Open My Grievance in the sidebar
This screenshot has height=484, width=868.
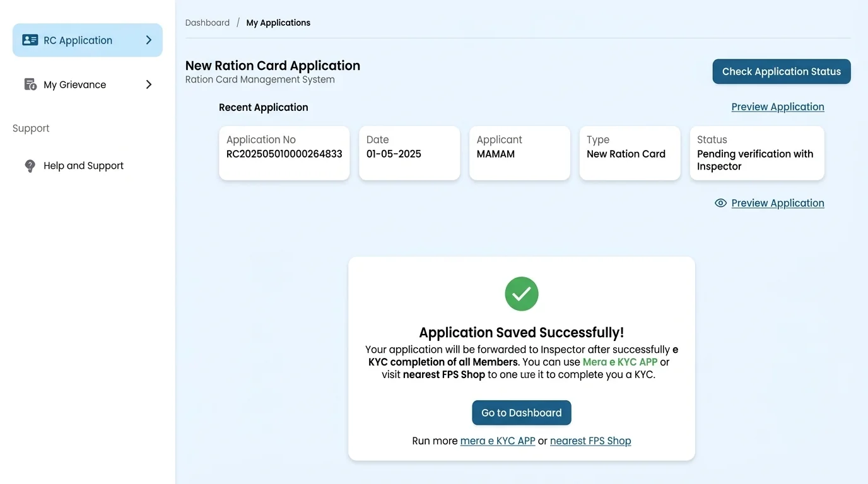[x=88, y=84]
